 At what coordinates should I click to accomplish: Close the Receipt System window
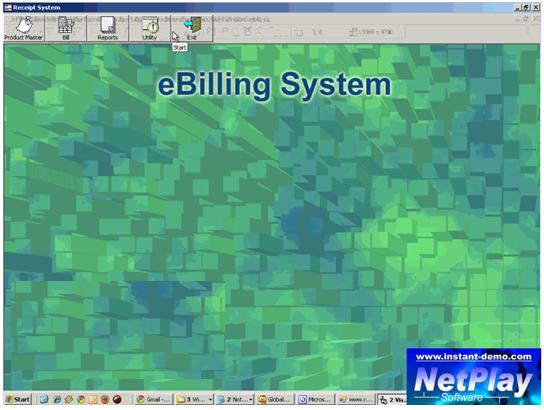coord(535,8)
